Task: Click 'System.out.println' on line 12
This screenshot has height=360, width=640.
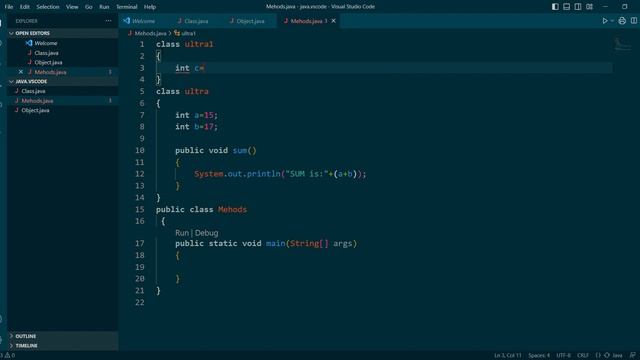Action: 237,174
